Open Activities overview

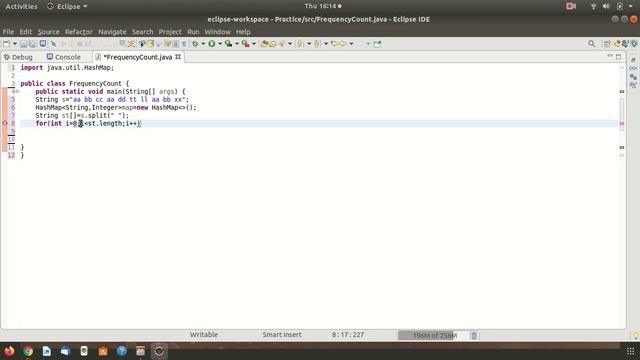(21, 7)
